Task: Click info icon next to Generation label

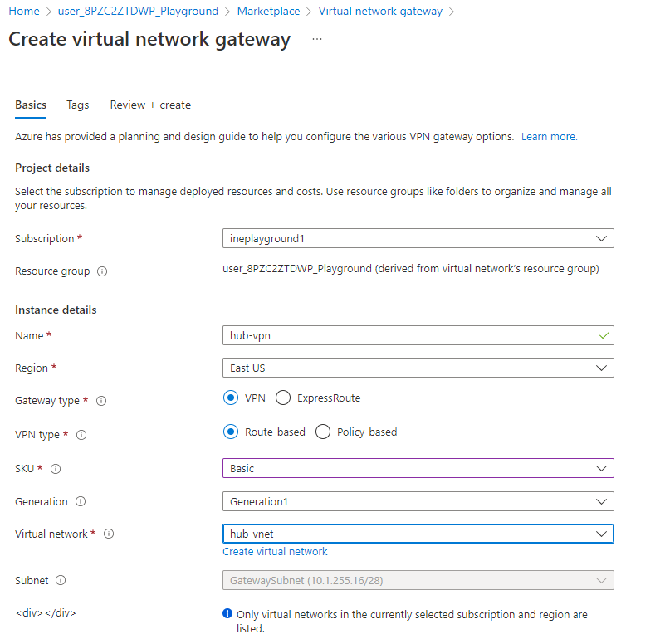Action: point(81,502)
